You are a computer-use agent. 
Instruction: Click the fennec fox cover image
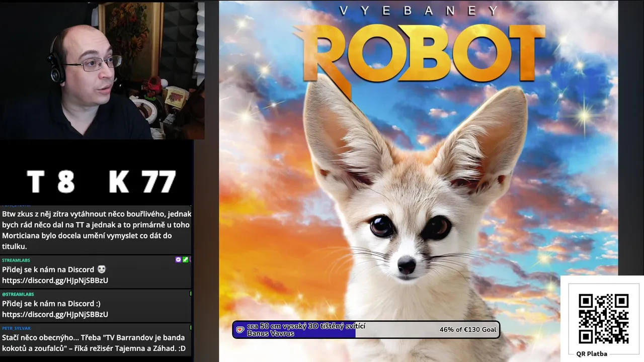(x=418, y=181)
